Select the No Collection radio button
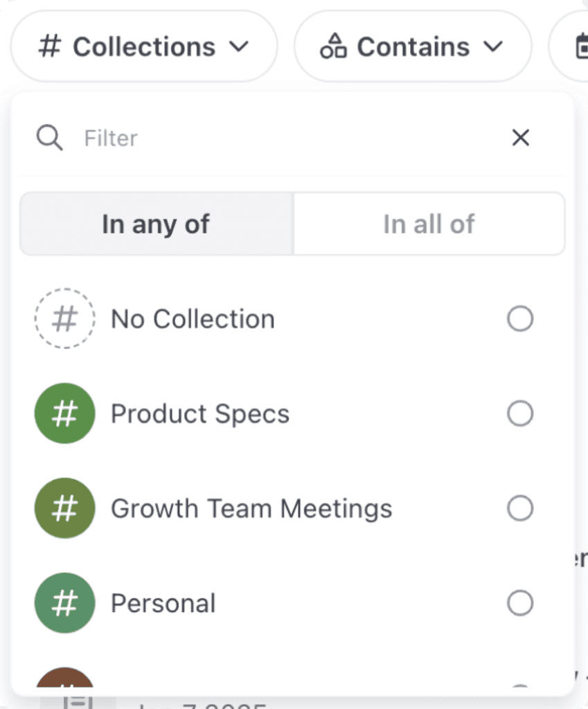Image resolution: width=588 pixels, height=709 pixels. [x=520, y=319]
